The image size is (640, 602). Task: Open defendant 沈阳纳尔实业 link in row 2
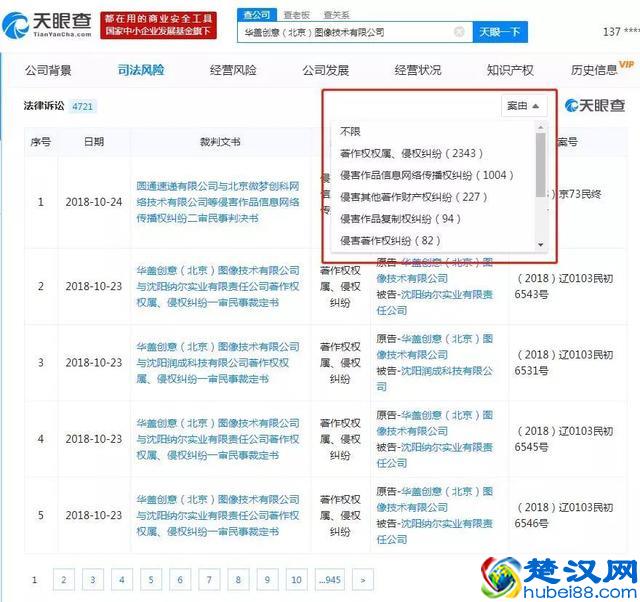435,302
